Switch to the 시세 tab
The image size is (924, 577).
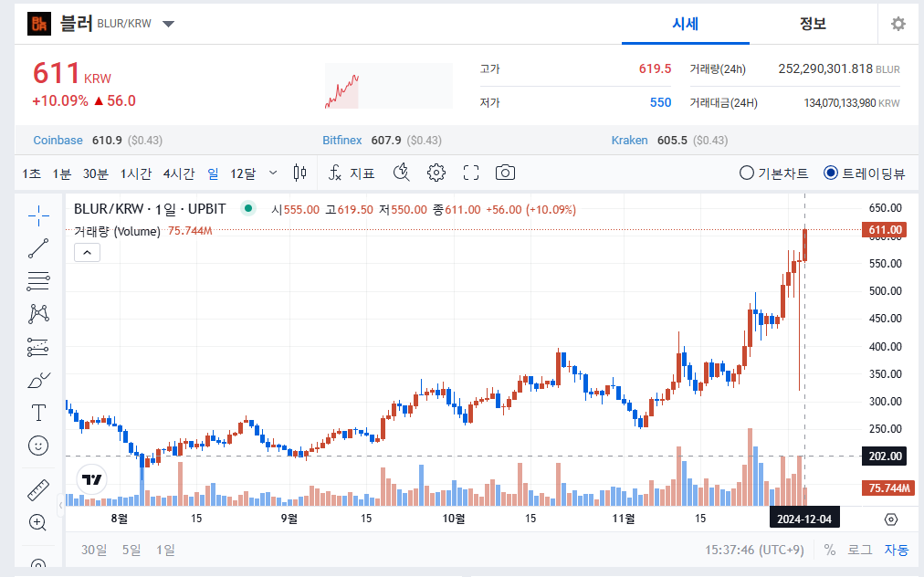pyautogui.click(x=686, y=24)
